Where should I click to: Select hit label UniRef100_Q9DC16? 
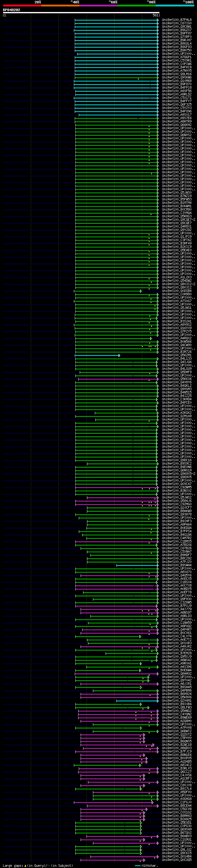177,460
